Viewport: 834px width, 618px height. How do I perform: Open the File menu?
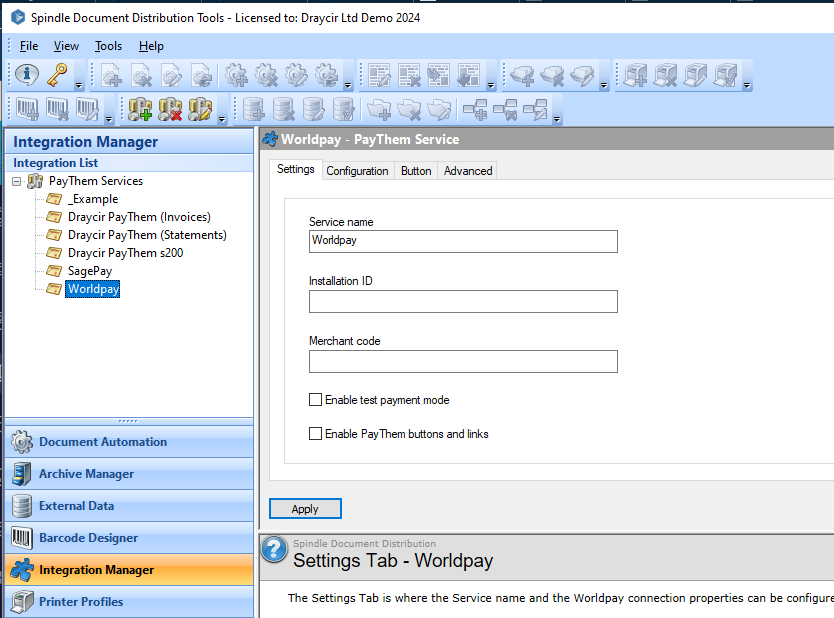click(29, 46)
